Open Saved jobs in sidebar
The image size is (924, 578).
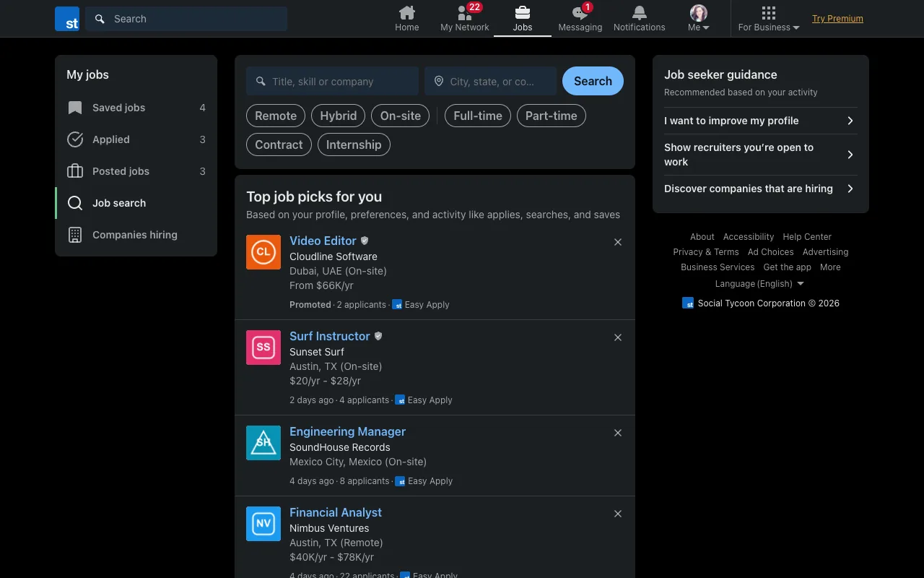tap(136, 108)
